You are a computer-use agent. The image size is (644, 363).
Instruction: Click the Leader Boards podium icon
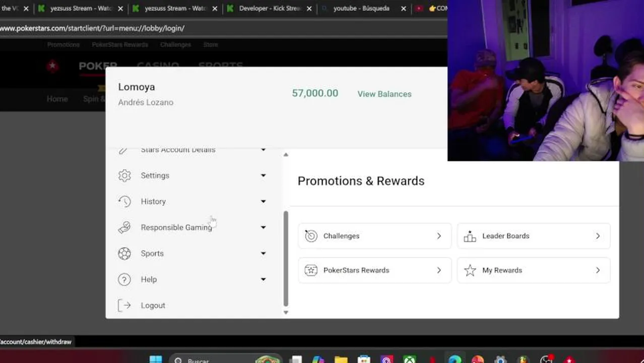click(470, 236)
